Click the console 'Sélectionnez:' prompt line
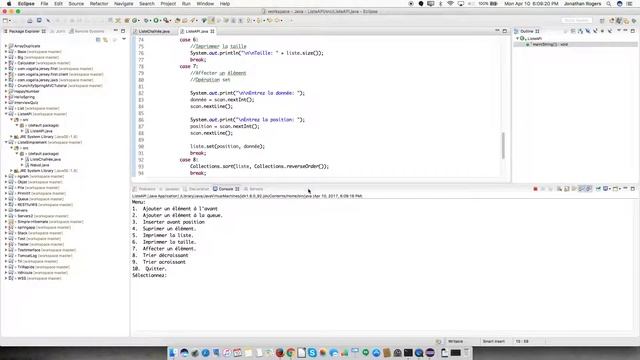The width and height of the screenshot is (640, 360). [149, 276]
